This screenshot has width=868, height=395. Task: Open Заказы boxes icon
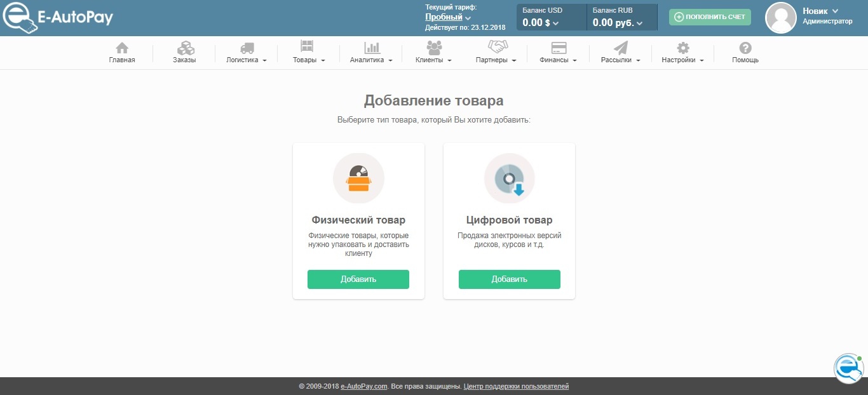point(184,48)
